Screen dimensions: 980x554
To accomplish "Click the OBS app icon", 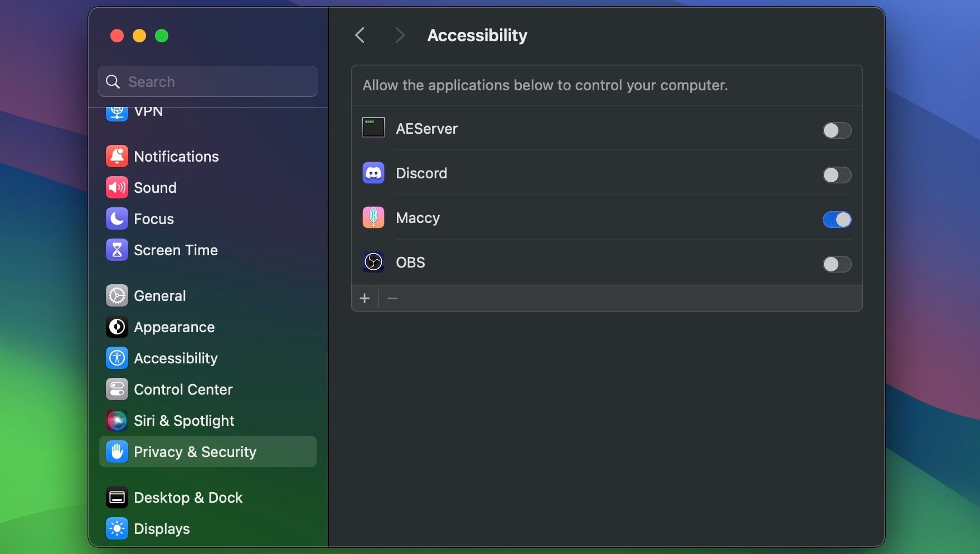I will (373, 262).
